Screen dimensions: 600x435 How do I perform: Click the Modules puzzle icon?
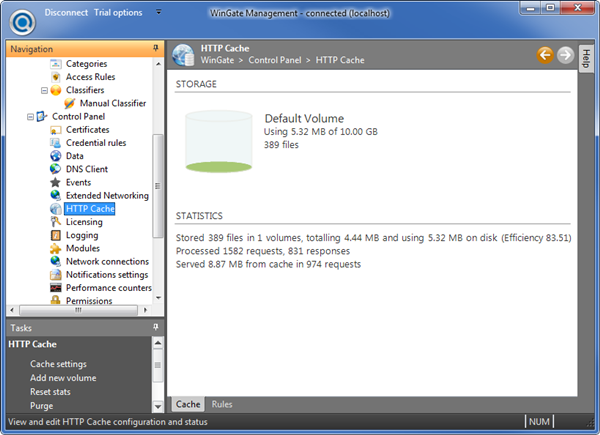click(56, 248)
